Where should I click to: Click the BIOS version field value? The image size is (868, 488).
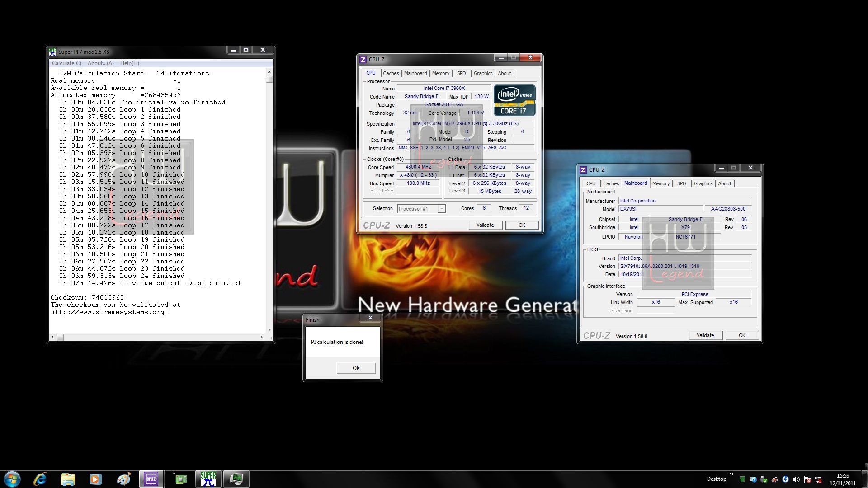[685, 267]
